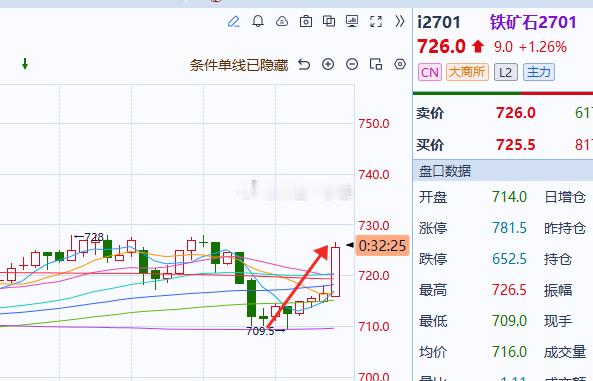
Task: Click the +1.26% change value
Action: tap(543, 47)
